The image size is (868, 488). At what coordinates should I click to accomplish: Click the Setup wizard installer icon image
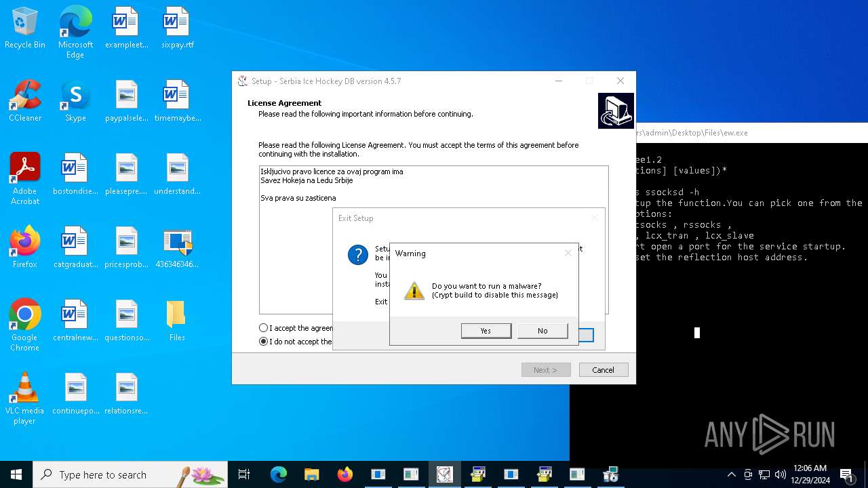tap(616, 110)
